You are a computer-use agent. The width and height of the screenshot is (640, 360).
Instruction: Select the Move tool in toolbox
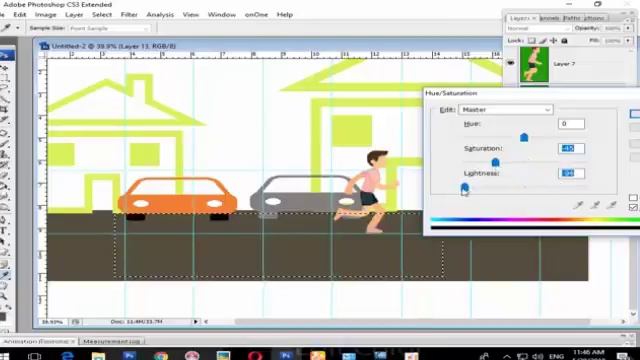pyautogui.click(x=5, y=67)
